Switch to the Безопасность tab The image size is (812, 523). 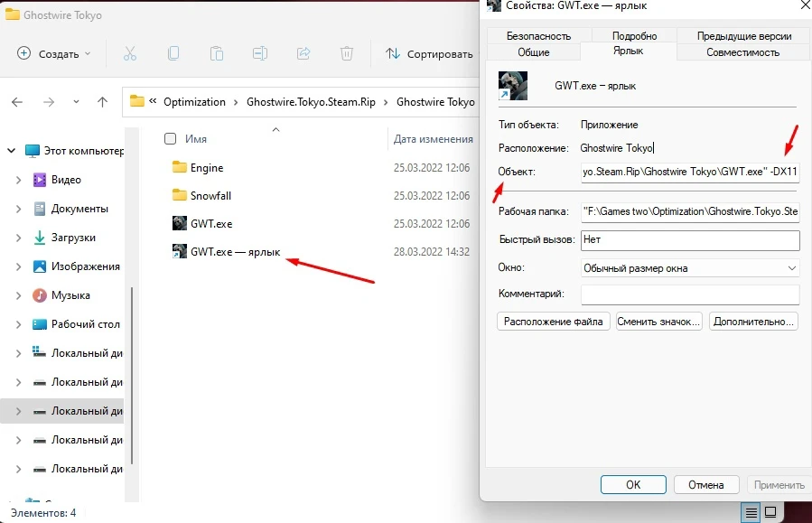click(538, 36)
